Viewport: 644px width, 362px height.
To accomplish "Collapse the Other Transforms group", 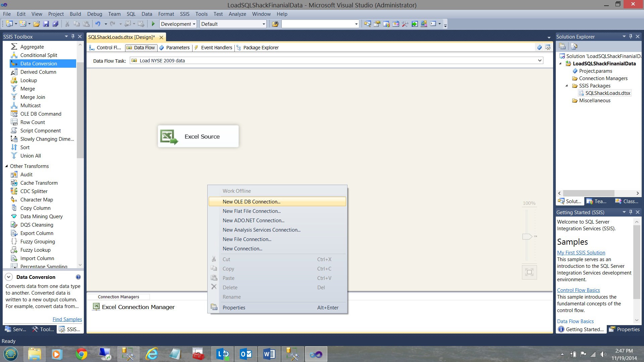I will point(6,166).
